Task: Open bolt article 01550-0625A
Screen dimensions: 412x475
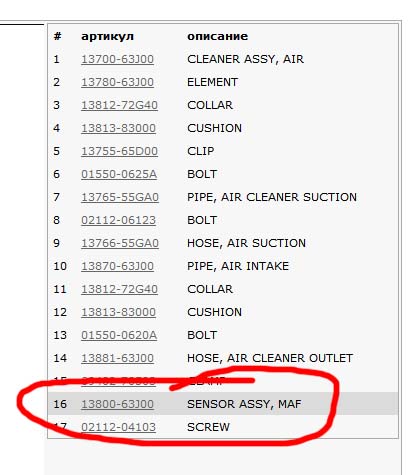Action: (119, 174)
